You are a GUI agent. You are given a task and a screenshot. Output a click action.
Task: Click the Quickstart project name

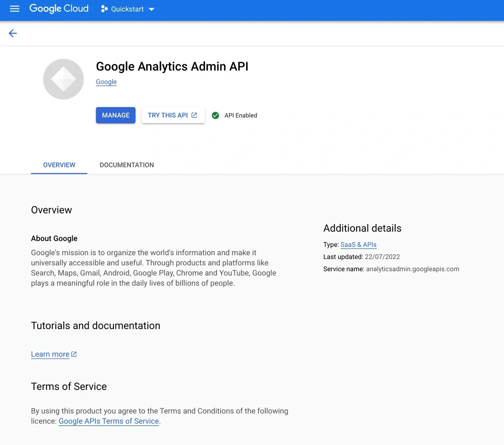point(128,8)
